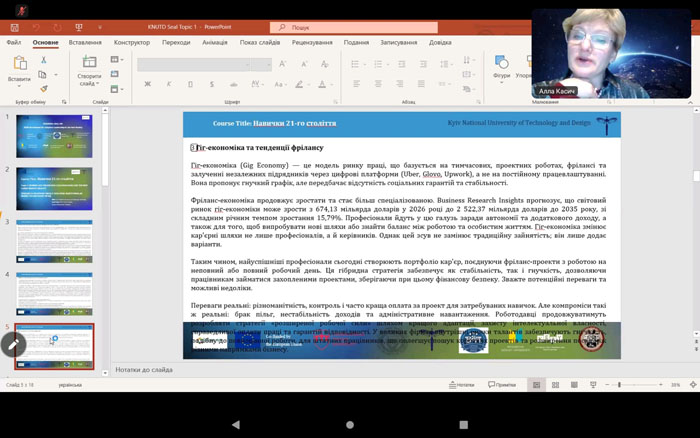Click the Save icon in the title bar
This screenshot has height=438, width=700.
pos(13,28)
